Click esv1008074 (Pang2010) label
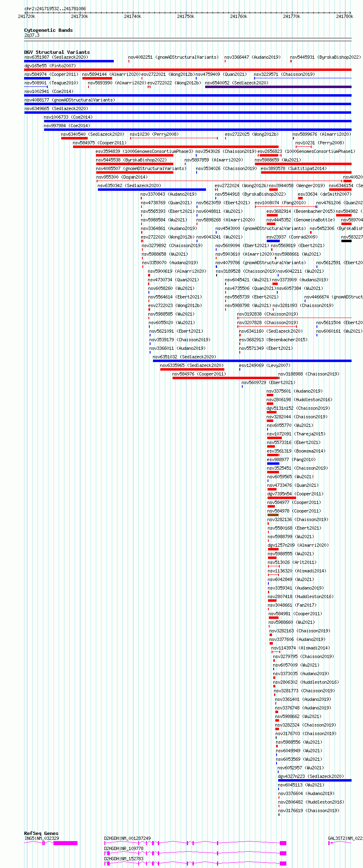Image resolution: width=363 pixels, height=868 pixels. [x=280, y=203]
